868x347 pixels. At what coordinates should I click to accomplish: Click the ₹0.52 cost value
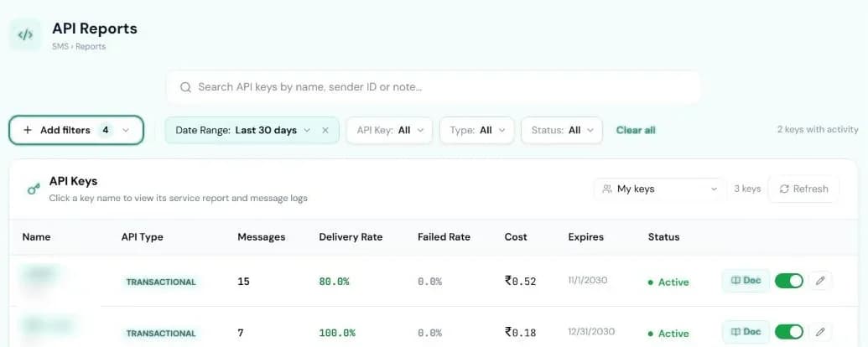520,281
